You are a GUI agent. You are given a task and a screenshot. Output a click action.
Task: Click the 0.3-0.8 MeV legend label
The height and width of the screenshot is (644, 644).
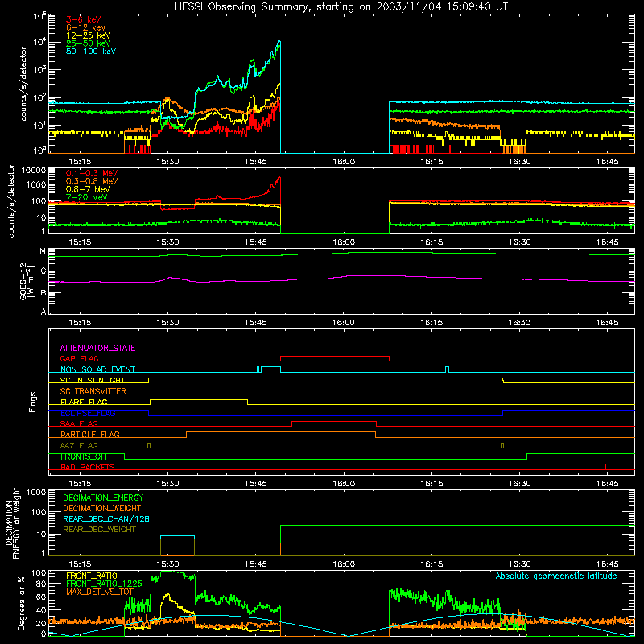(92, 181)
